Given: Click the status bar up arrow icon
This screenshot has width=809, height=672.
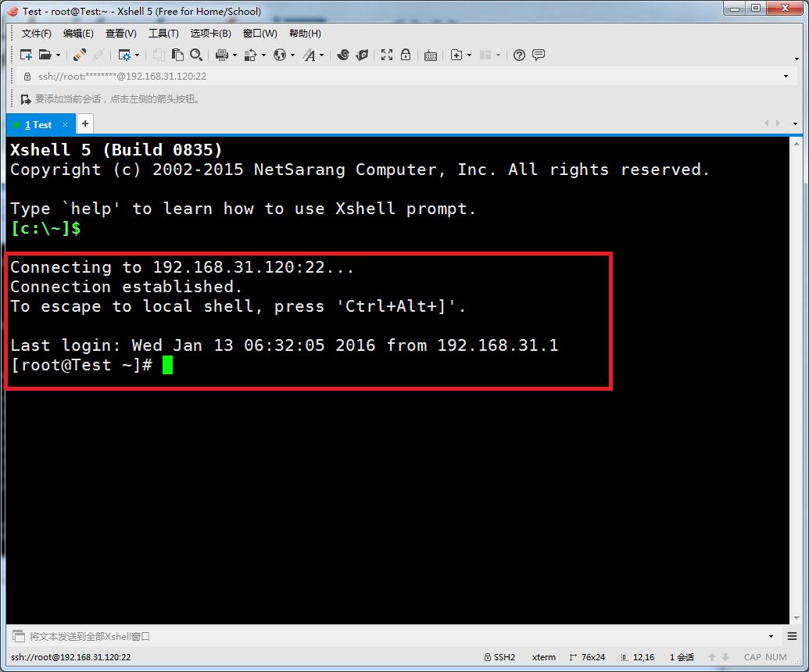Looking at the screenshot, I should [x=712, y=657].
